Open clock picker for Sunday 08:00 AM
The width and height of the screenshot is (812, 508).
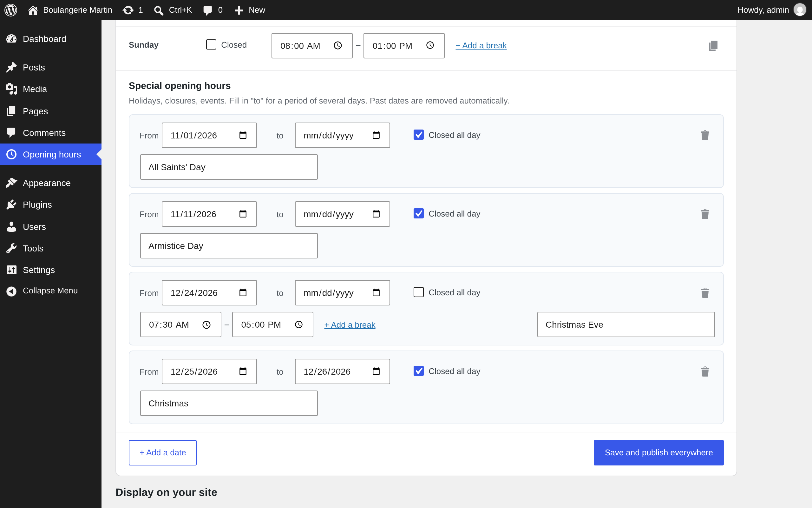[337, 45]
